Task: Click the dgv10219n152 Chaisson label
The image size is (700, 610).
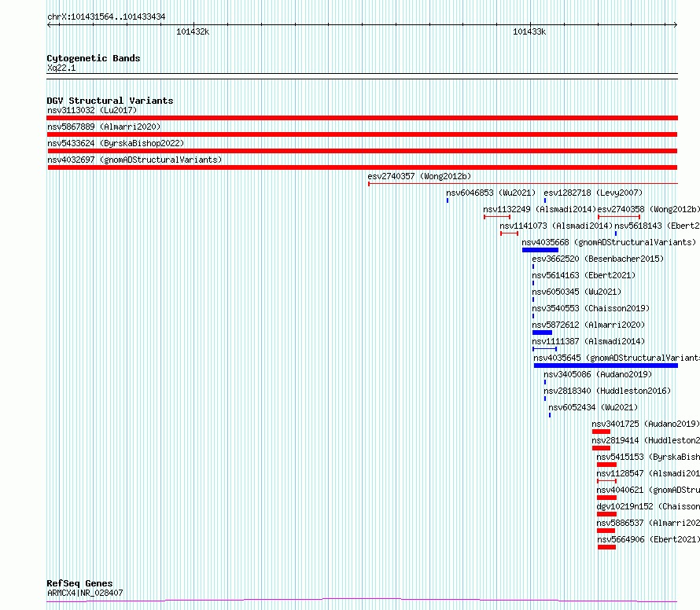Action: [648, 506]
